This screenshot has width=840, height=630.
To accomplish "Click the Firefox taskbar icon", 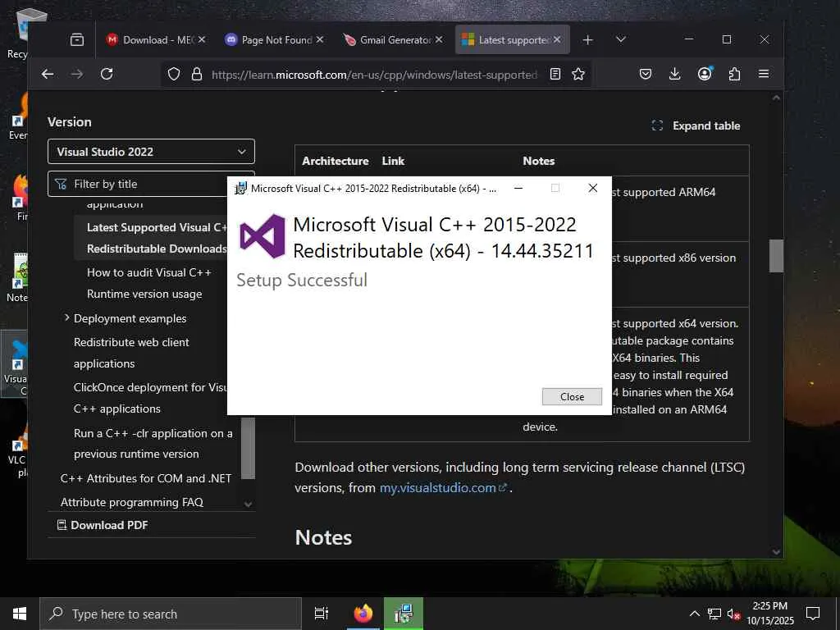I will click(x=363, y=614).
